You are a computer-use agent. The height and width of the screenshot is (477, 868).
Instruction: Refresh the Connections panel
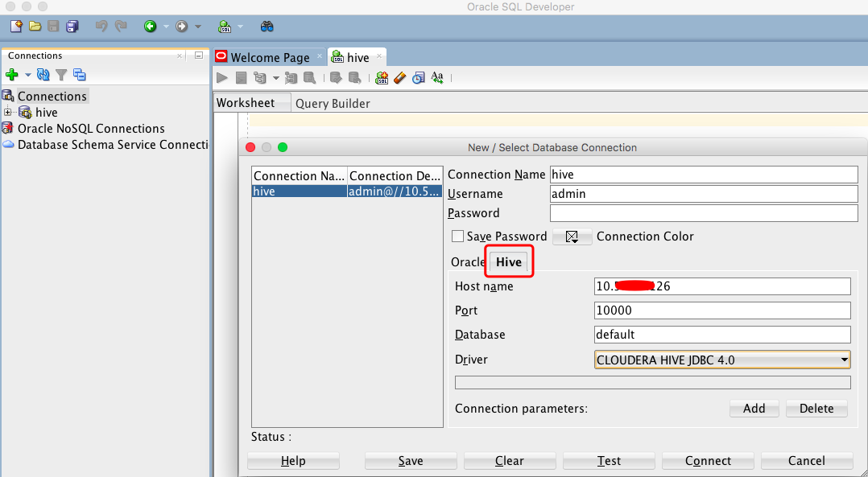(43, 75)
